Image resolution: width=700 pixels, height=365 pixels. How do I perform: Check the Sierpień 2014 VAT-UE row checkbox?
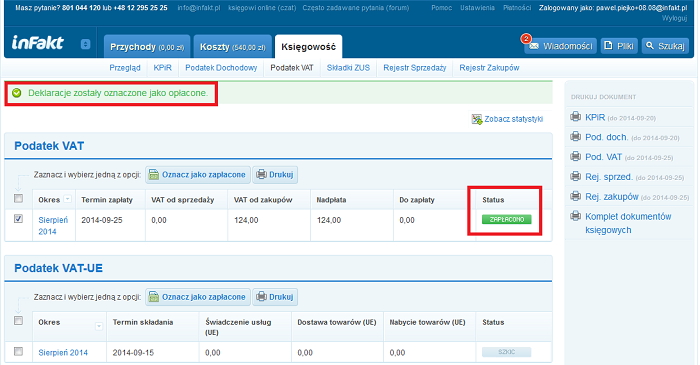(18, 352)
